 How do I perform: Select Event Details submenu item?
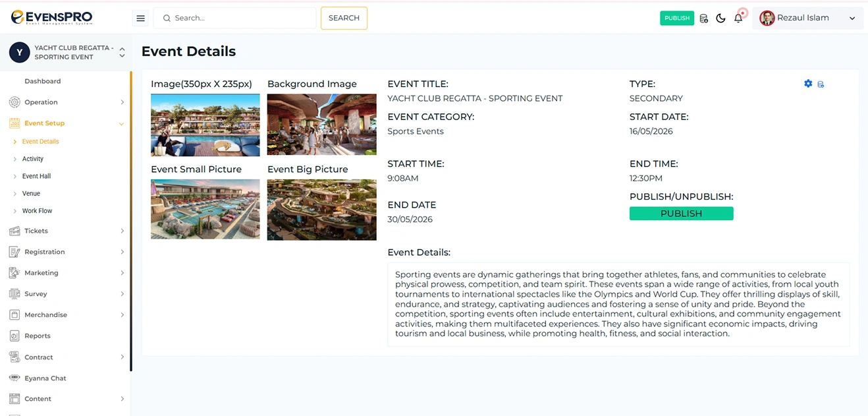(40, 142)
